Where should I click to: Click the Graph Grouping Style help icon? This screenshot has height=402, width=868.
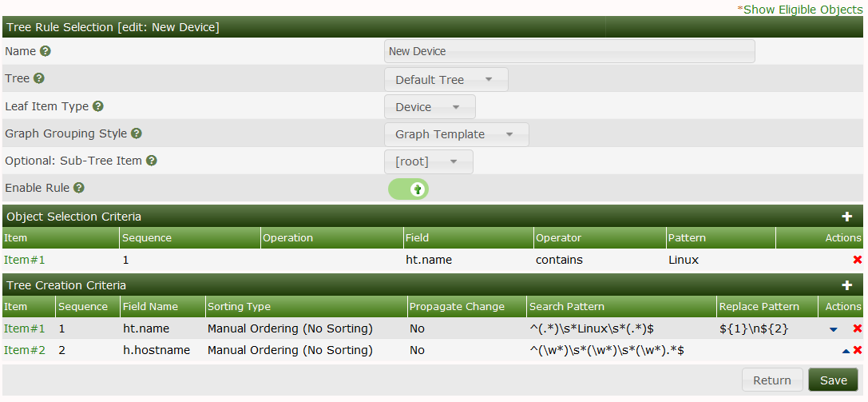[x=137, y=133]
